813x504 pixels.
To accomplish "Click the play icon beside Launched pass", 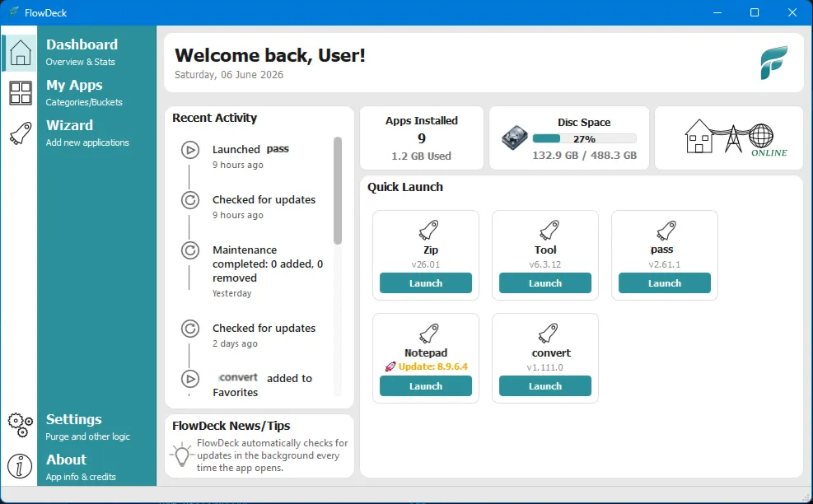I will pyautogui.click(x=190, y=150).
